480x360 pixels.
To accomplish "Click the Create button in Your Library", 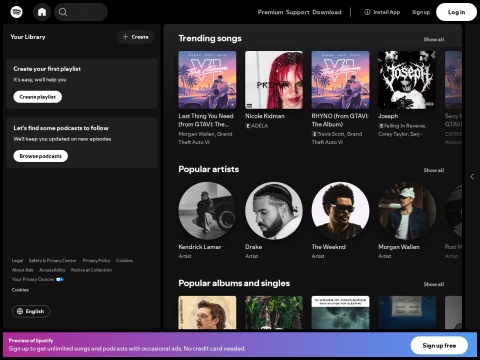I will click(x=135, y=37).
